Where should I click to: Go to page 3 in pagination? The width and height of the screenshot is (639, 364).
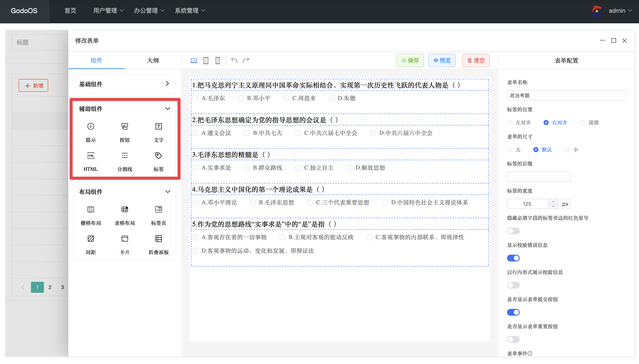coord(62,287)
